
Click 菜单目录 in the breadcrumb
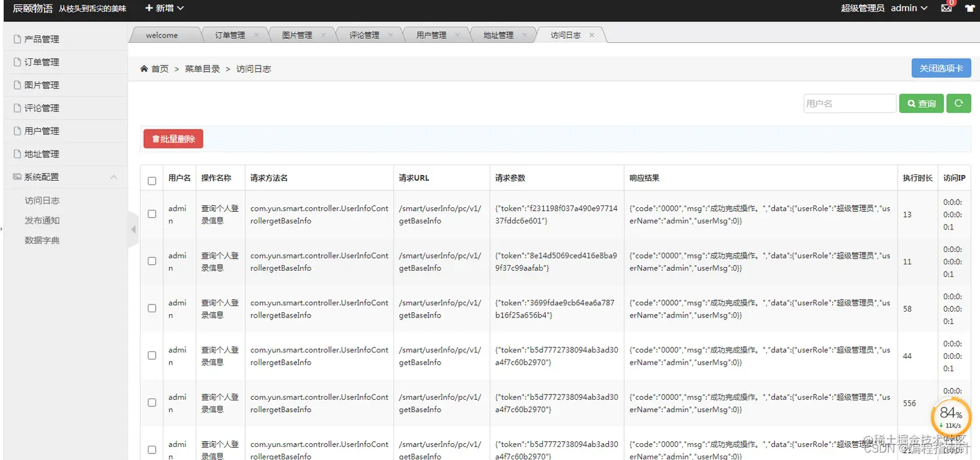(x=202, y=69)
